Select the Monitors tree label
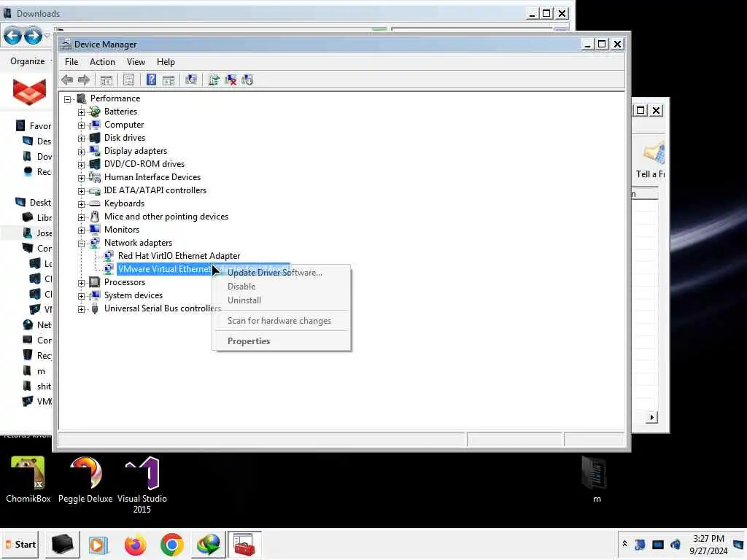Image resolution: width=747 pixels, height=560 pixels. (122, 230)
